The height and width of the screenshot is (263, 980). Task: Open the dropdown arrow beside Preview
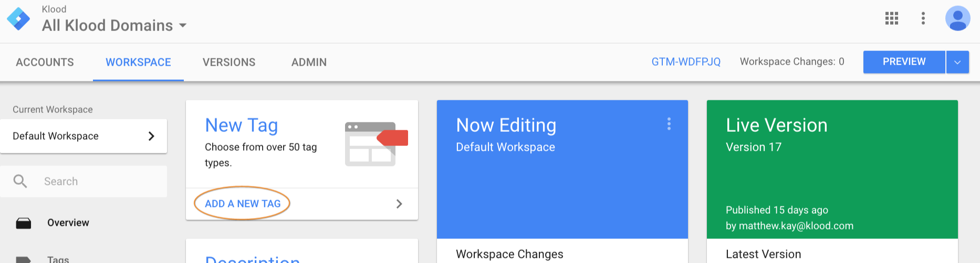tap(957, 62)
